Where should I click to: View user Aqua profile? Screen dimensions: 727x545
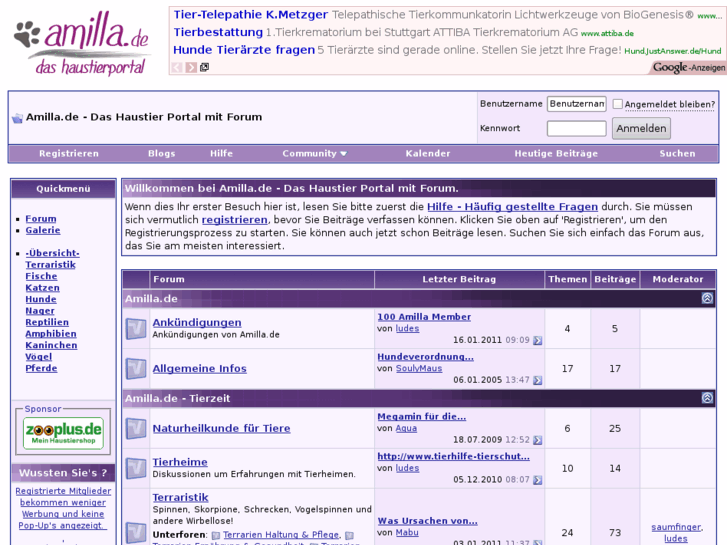(x=406, y=428)
